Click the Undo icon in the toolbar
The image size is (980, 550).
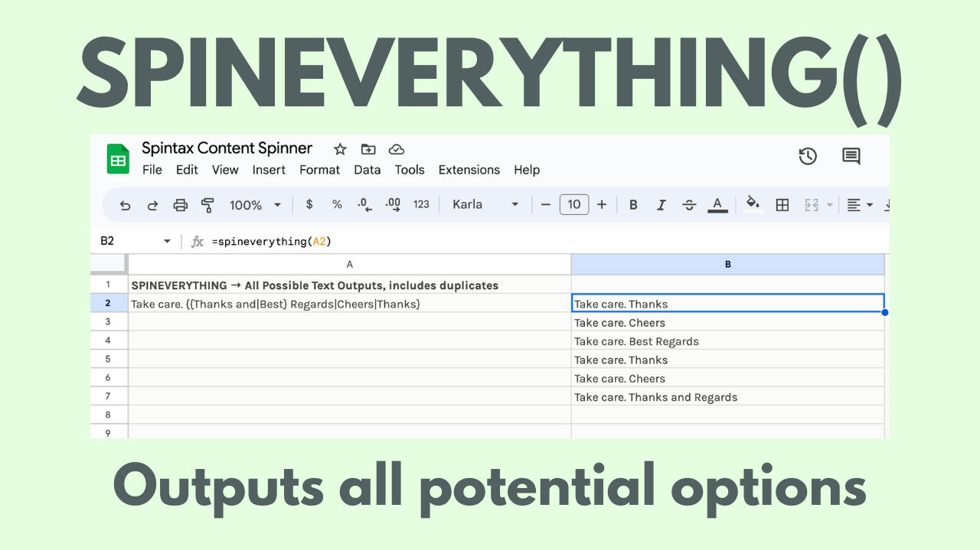pyautogui.click(x=125, y=204)
